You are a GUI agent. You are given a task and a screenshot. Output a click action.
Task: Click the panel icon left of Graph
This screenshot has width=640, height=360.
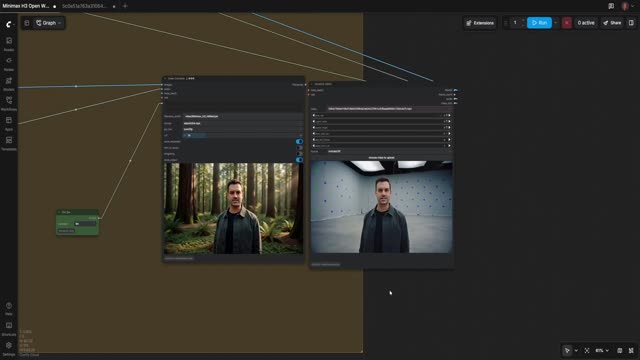click(27, 23)
